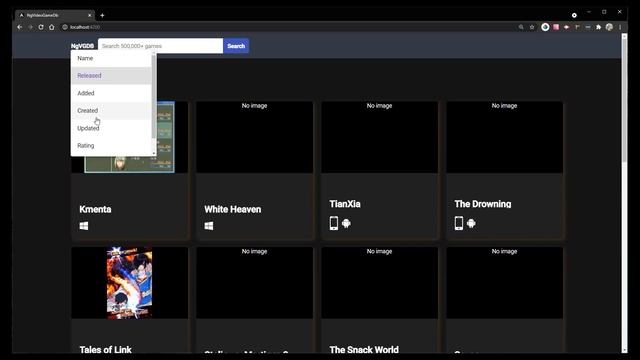Click the Android icon under TianXia
Screen dimensions: 640x360
pyautogui.click(x=346, y=223)
